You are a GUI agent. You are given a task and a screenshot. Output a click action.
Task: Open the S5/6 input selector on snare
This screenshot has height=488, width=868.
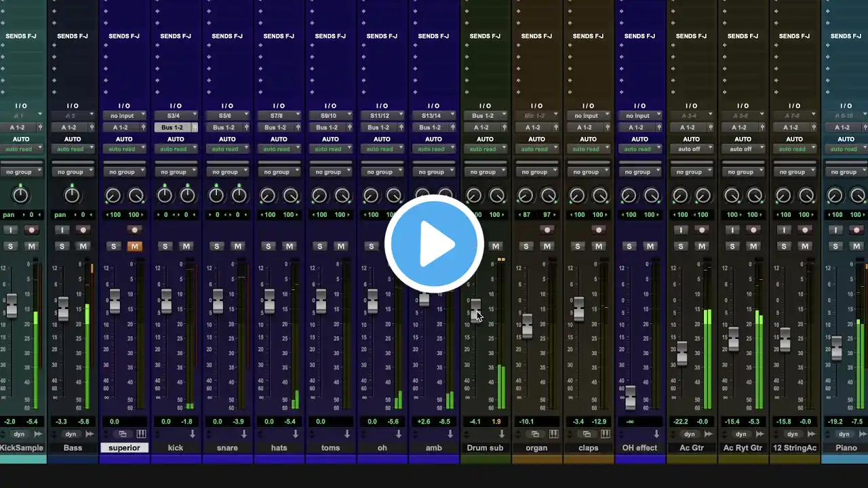pyautogui.click(x=227, y=116)
